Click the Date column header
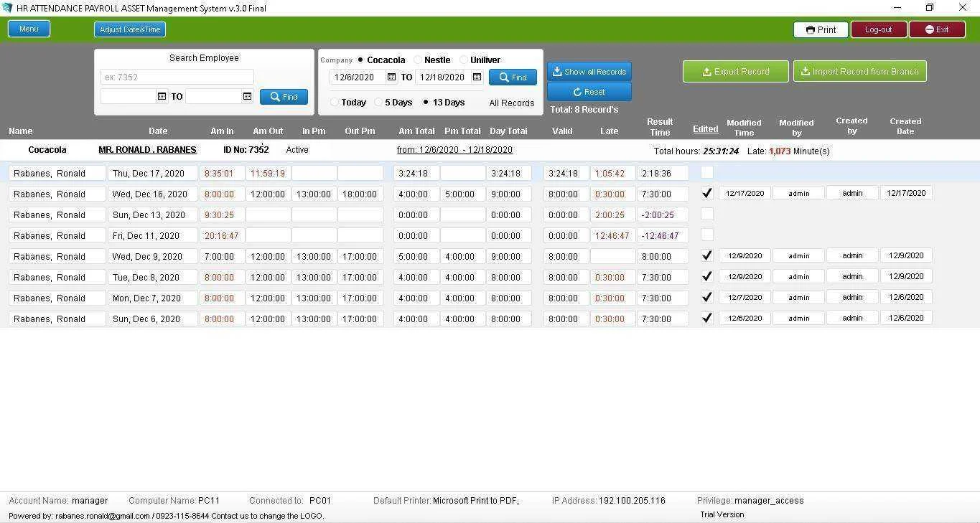This screenshot has height=523, width=980. coord(158,131)
